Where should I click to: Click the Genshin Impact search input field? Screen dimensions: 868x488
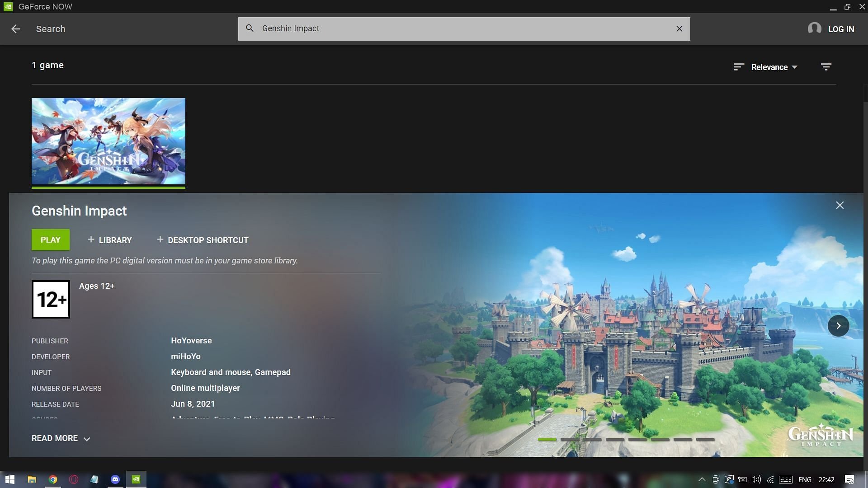[x=464, y=28]
